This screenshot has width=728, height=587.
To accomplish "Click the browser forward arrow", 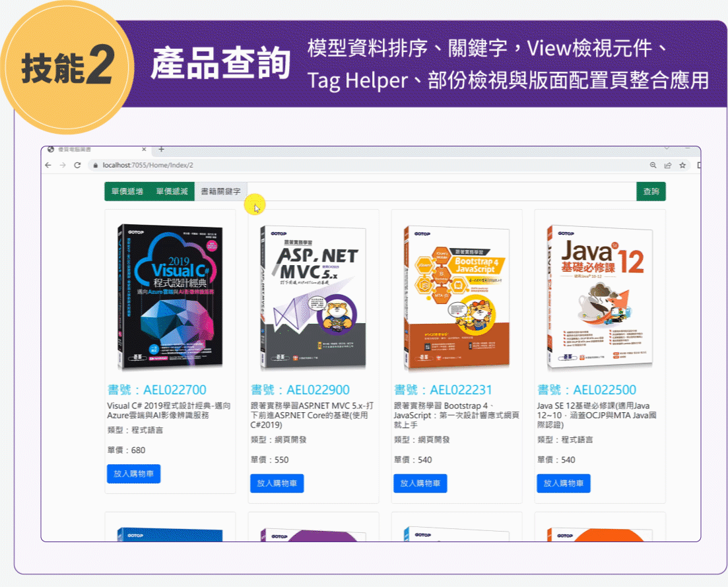I will coord(63,165).
